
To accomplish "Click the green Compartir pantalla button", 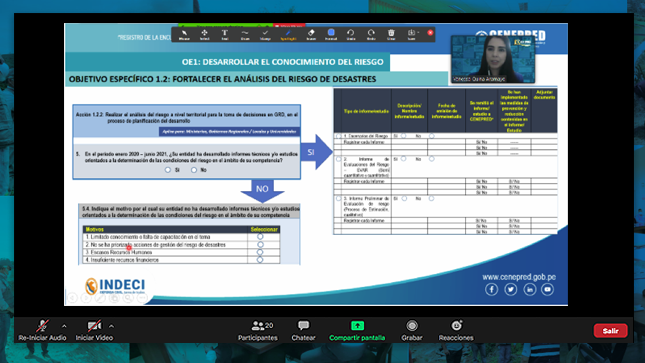I will pyautogui.click(x=357, y=330).
